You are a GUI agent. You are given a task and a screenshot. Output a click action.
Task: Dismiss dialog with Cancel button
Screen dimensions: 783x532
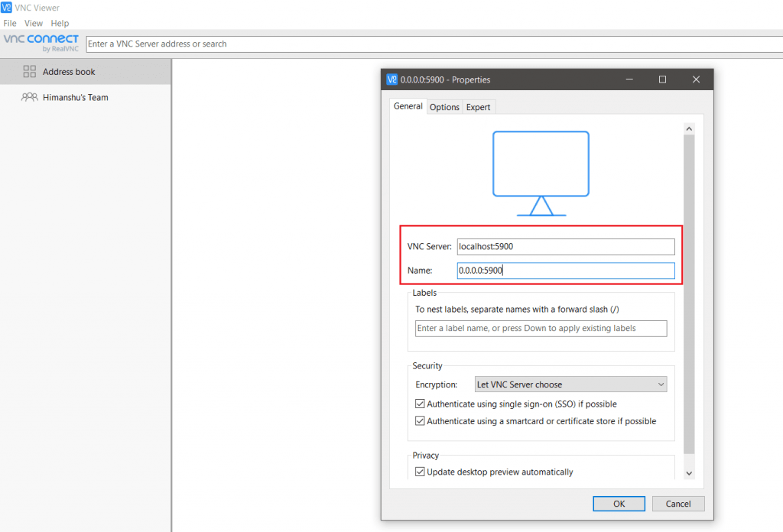(x=678, y=504)
